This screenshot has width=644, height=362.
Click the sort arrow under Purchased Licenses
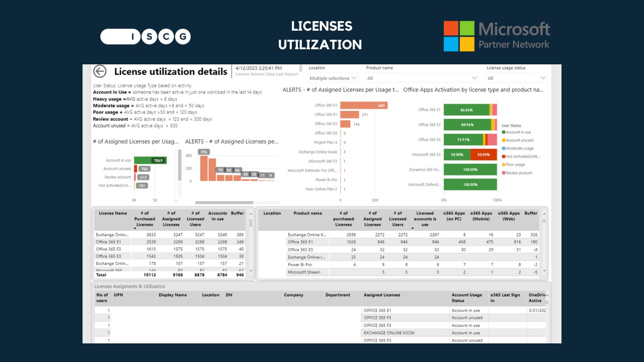135,229
